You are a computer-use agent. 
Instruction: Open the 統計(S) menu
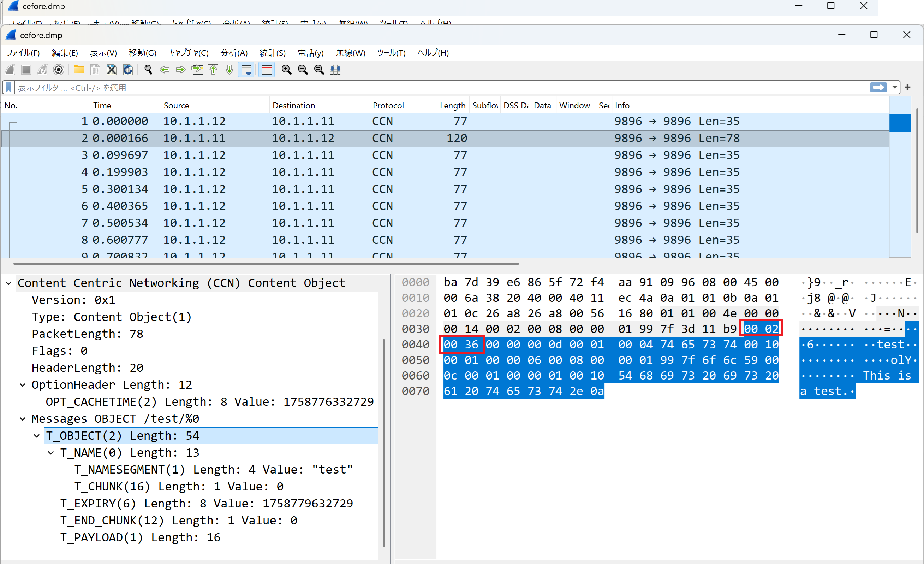tap(272, 53)
